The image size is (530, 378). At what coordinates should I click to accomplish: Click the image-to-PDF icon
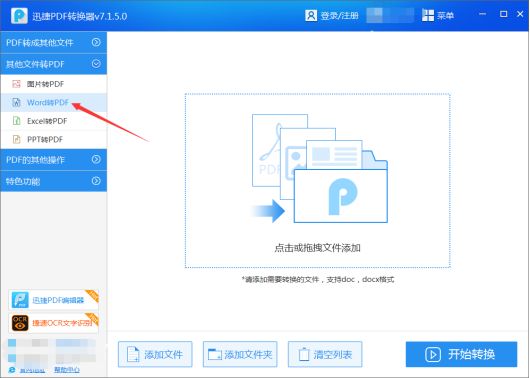pos(16,84)
